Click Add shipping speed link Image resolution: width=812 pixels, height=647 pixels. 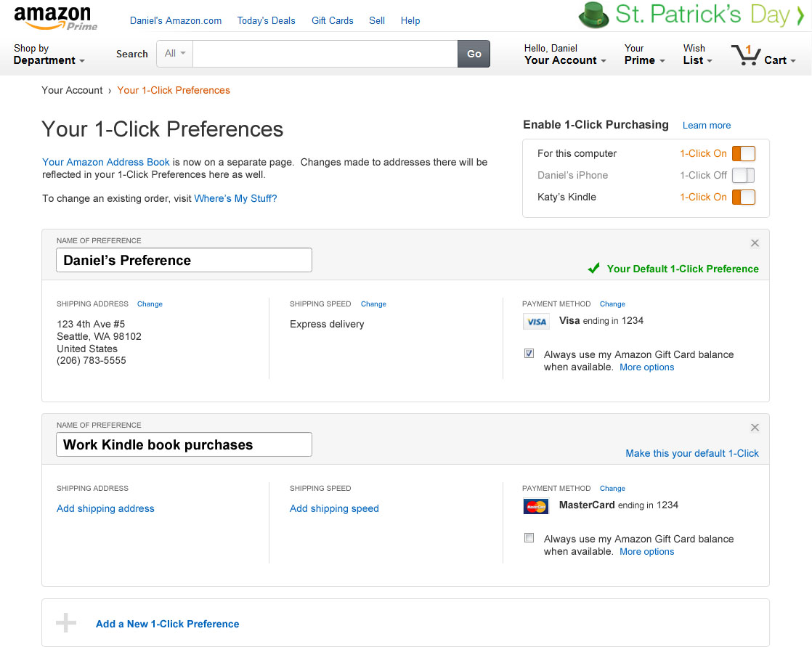334,508
